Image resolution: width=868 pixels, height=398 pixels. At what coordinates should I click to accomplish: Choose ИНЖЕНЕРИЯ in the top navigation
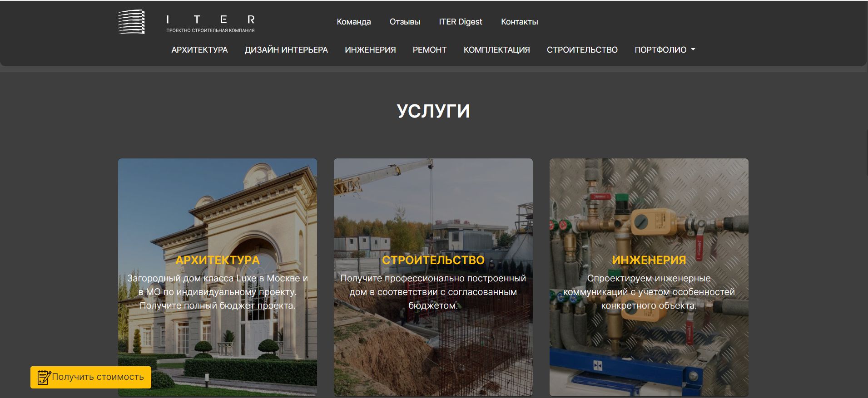click(x=370, y=50)
